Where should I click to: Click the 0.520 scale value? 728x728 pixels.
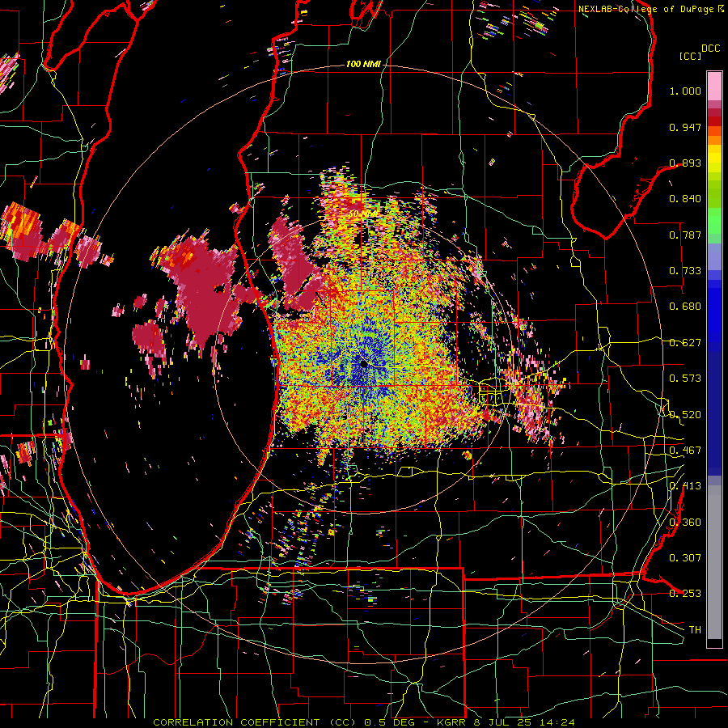685,415
